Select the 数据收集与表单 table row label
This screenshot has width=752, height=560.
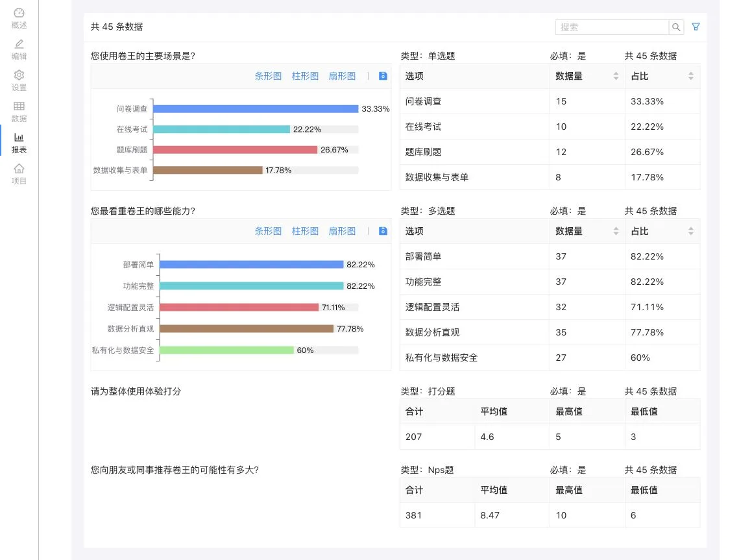(437, 177)
